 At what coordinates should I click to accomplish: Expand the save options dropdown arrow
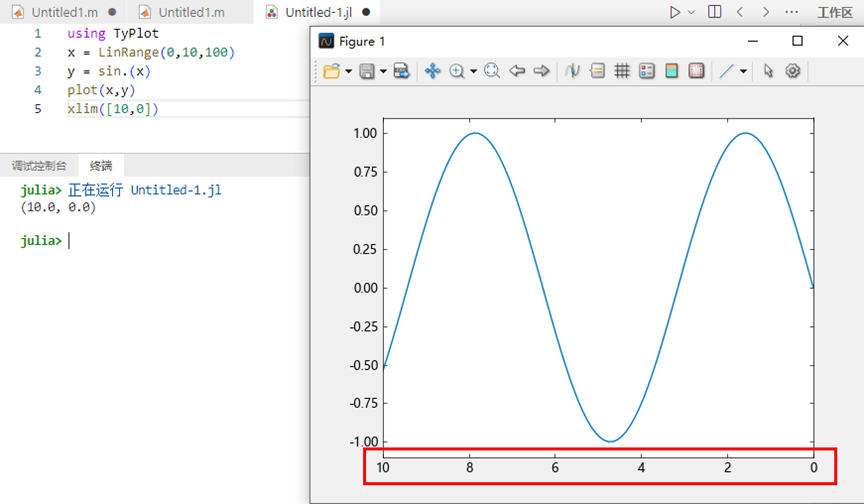383,71
